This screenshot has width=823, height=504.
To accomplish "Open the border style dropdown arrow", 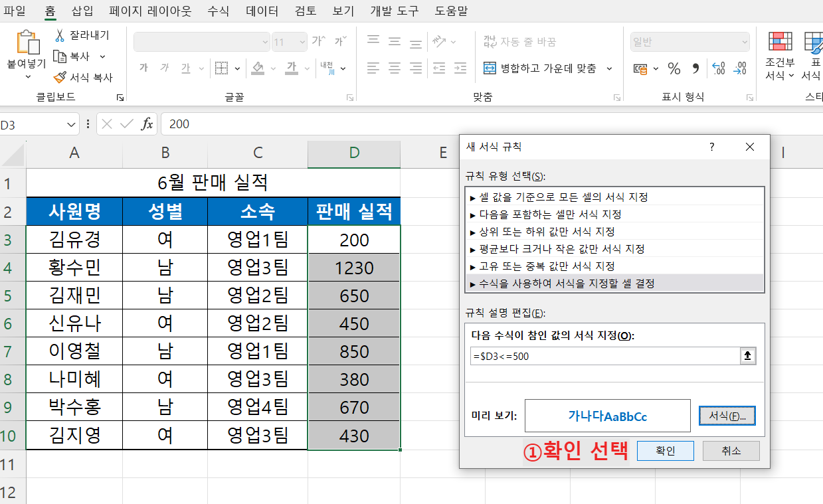I will [237, 69].
